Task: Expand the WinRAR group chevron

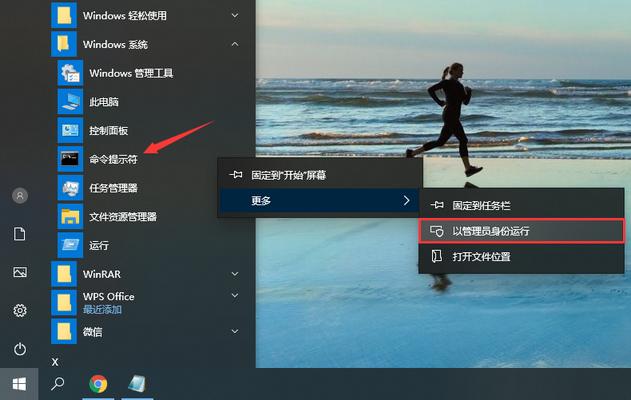Action: (235, 274)
